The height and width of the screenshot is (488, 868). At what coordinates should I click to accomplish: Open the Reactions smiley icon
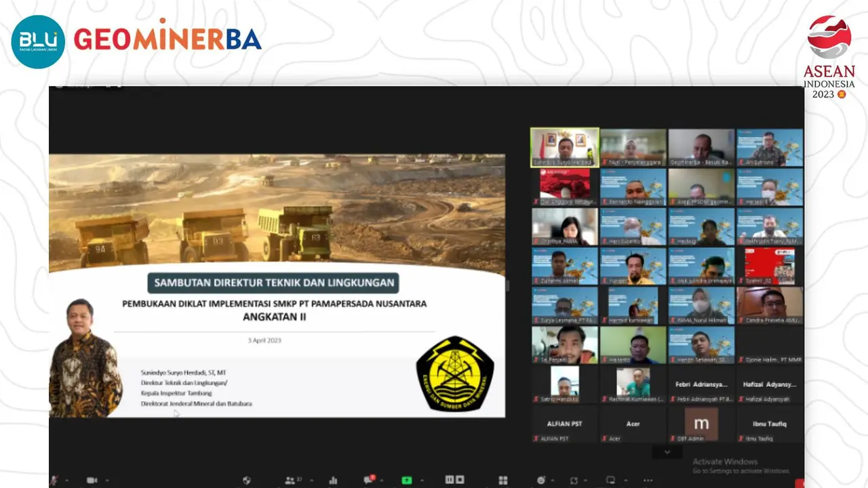pyautogui.click(x=542, y=480)
